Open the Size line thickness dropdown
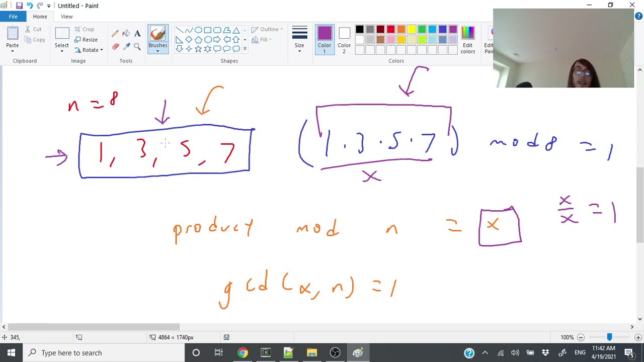 click(x=299, y=40)
